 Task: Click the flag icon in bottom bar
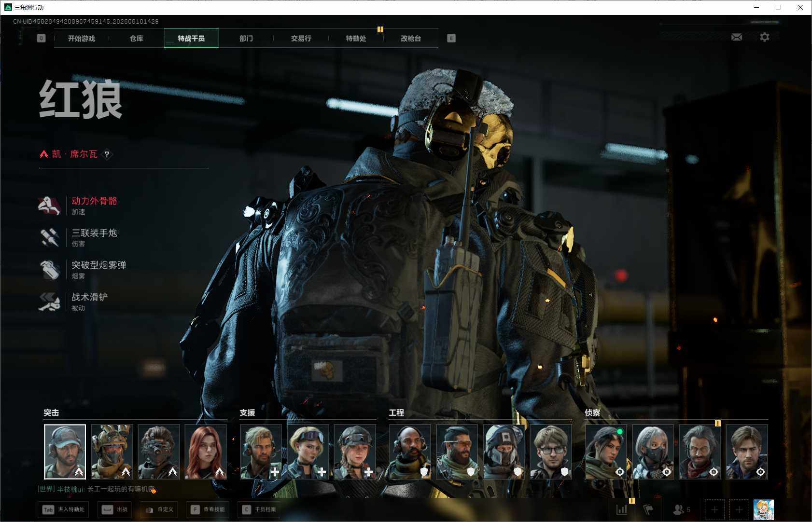(x=648, y=509)
